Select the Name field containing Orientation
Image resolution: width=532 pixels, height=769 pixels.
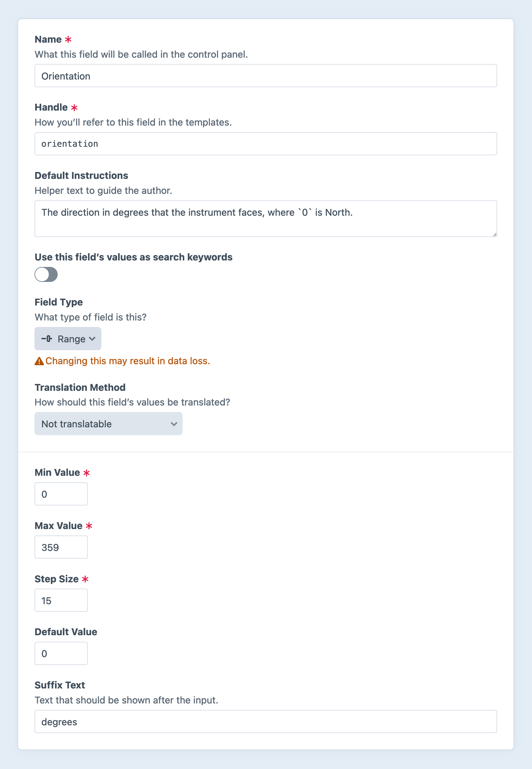(x=265, y=76)
